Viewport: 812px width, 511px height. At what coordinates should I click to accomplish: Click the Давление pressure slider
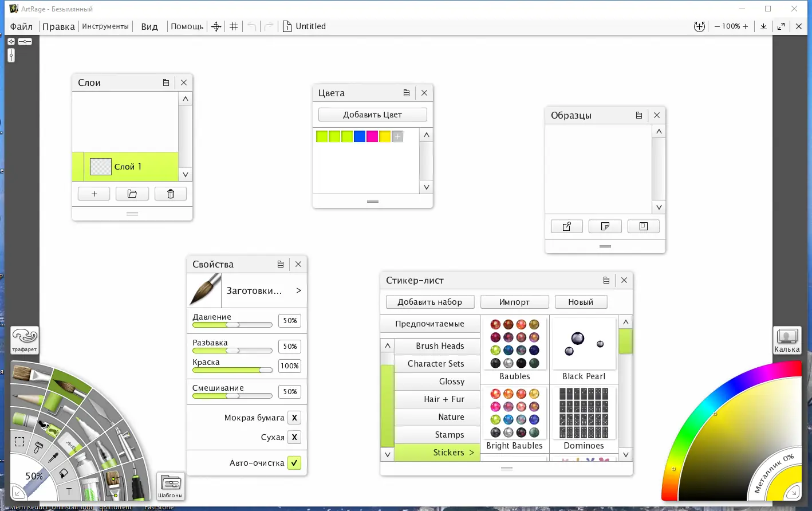pyautogui.click(x=232, y=325)
